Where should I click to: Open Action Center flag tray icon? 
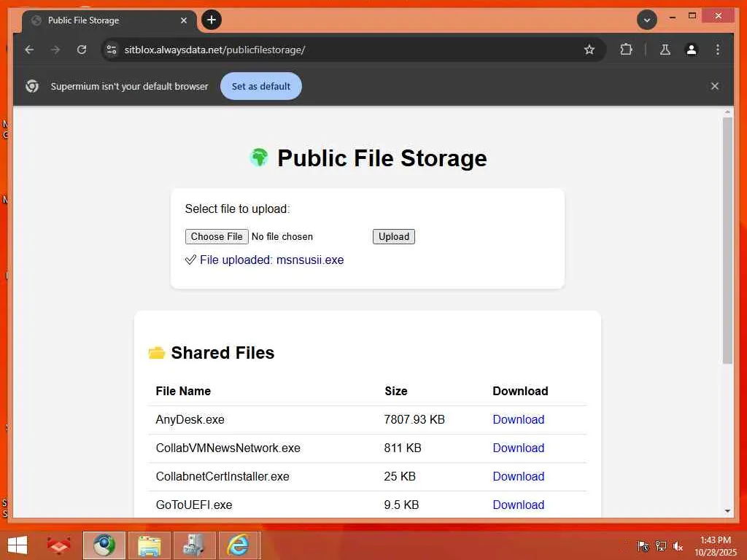click(643, 546)
